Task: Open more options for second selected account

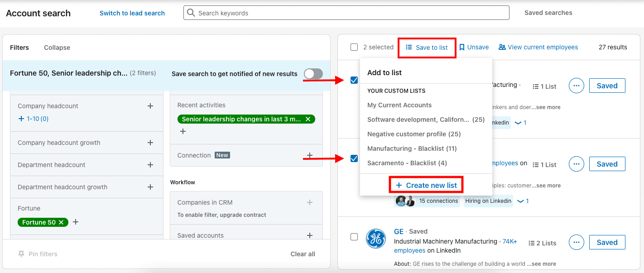Action: pos(577,164)
